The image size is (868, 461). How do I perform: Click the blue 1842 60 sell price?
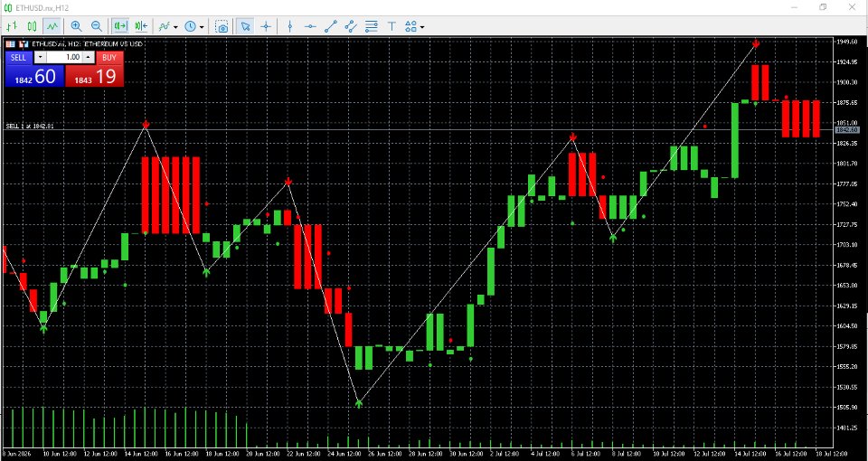click(x=35, y=76)
